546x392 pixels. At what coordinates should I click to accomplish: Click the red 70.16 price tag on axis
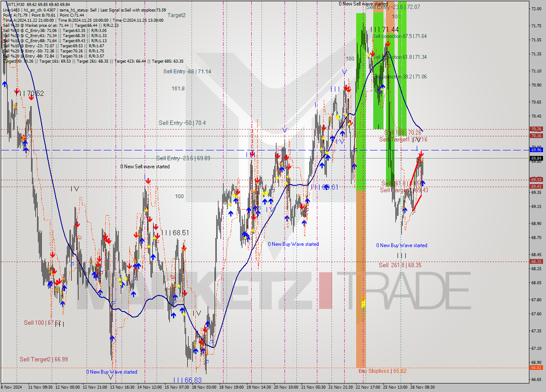(536, 136)
